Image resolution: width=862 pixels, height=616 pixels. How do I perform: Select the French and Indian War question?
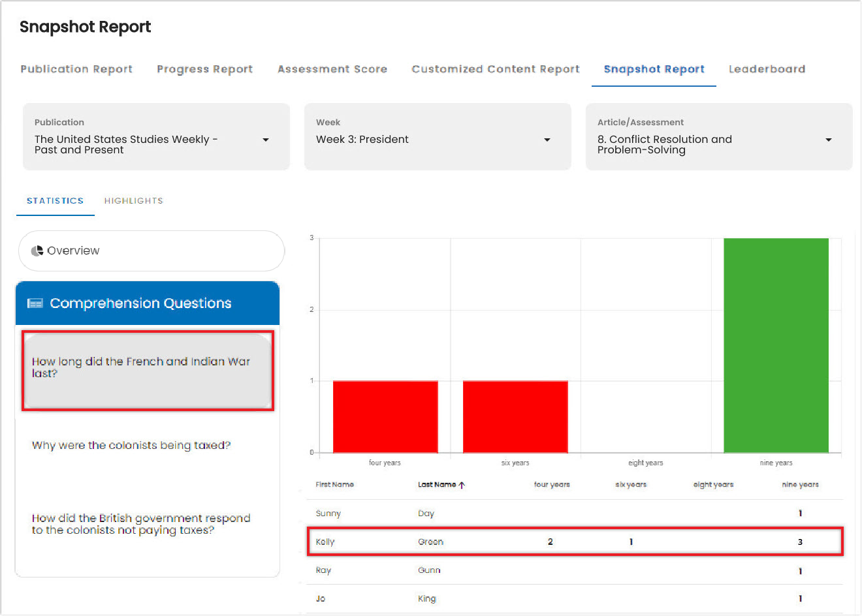click(147, 367)
